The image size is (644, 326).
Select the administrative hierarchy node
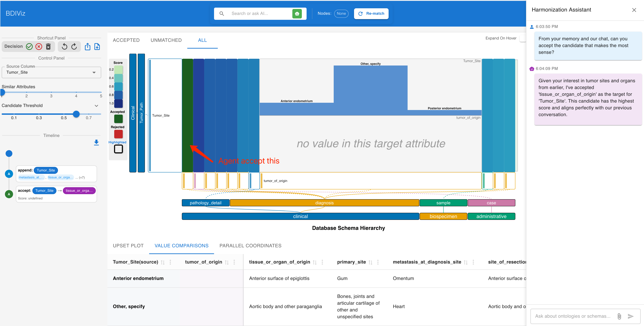click(x=491, y=216)
